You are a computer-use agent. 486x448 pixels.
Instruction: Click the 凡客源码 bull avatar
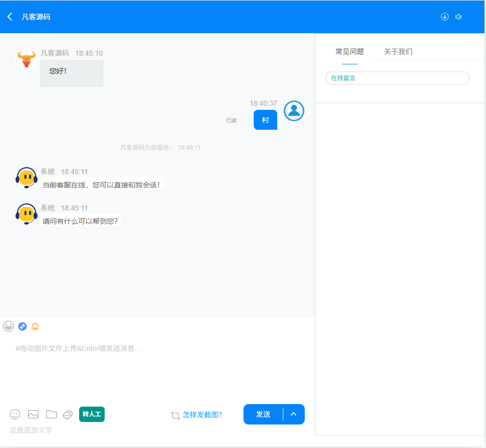[x=27, y=59]
